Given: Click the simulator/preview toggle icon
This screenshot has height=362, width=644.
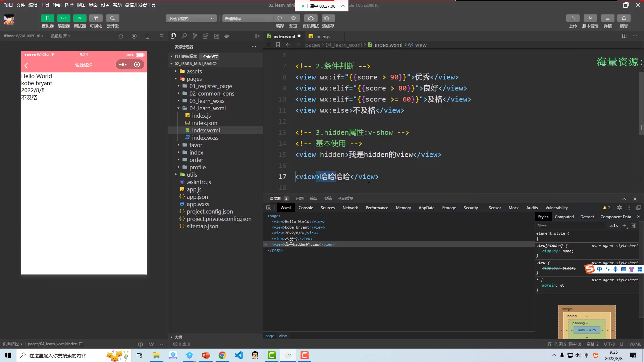Looking at the screenshot, I should click(x=47, y=18).
